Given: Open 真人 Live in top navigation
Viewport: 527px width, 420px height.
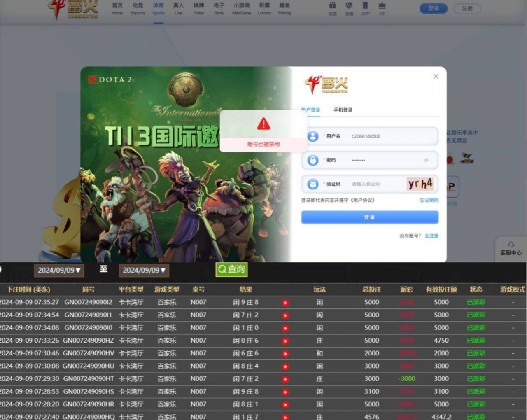Looking at the screenshot, I should coord(178,9).
